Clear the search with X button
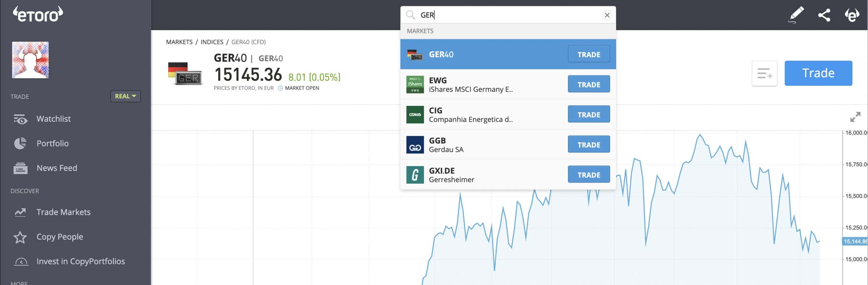This screenshot has height=285, width=868. click(607, 15)
